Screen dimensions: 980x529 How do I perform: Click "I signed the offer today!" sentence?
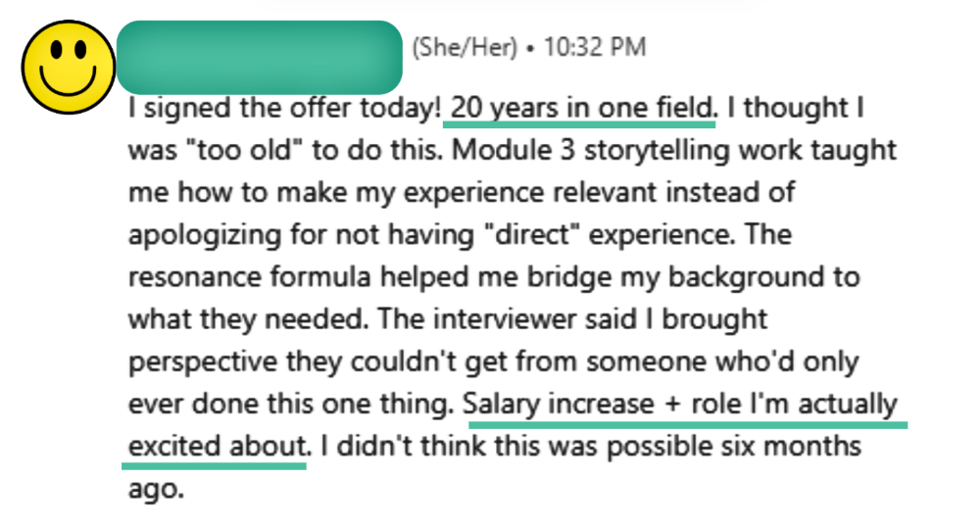(x=284, y=108)
